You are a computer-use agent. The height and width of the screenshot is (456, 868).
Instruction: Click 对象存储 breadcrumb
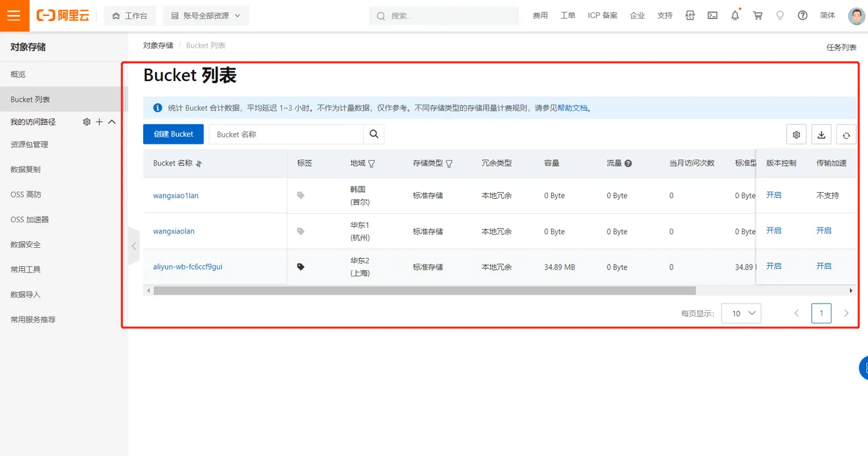[158, 45]
